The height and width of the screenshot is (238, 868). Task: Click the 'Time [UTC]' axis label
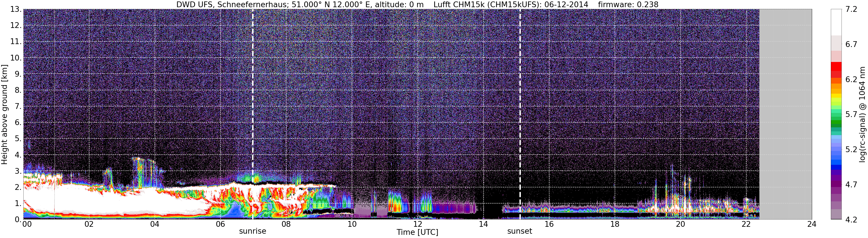[417, 232]
